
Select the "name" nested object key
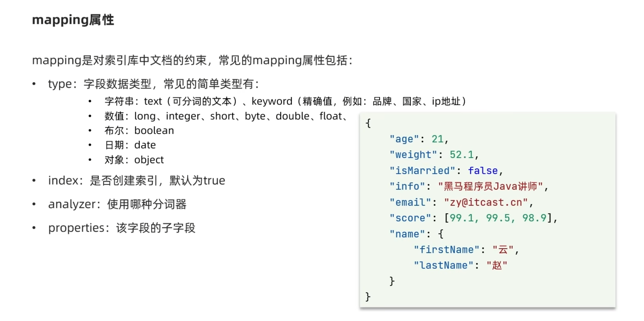(x=407, y=234)
